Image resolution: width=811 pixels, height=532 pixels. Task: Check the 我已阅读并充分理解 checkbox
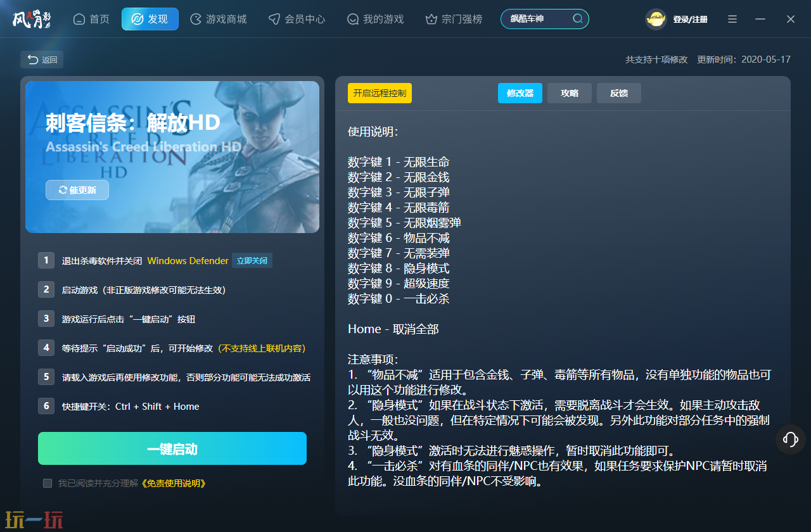coord(48,483)
